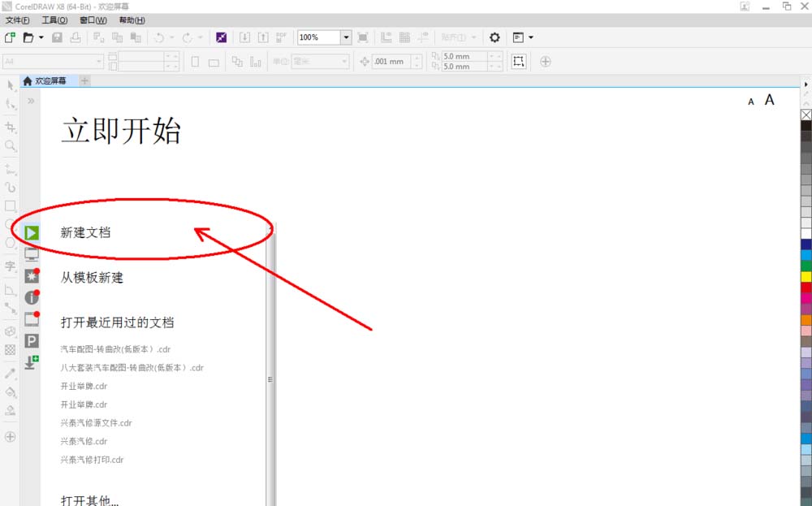Toggle Show Rulers in the toolbar
Image resolution: width=812 pixels, height=506 pixels.
coord(387,37)
